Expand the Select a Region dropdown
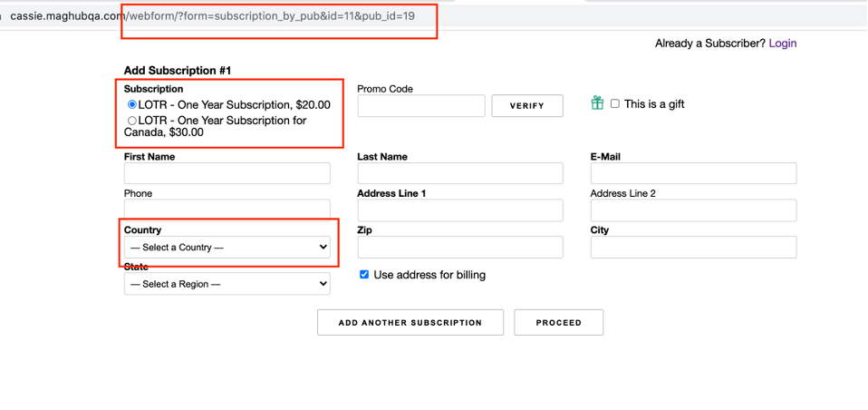The height and width of the screenshot is (410, 868). 227,284
